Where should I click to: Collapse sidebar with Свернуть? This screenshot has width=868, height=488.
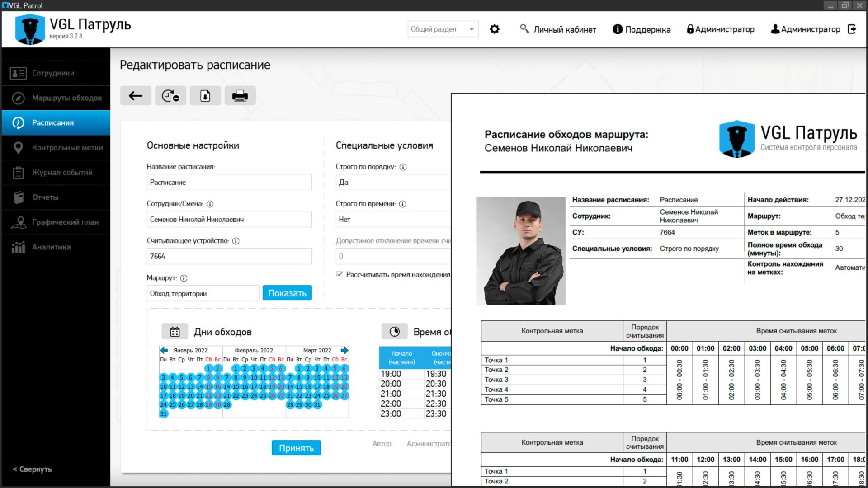click(32, 469)
